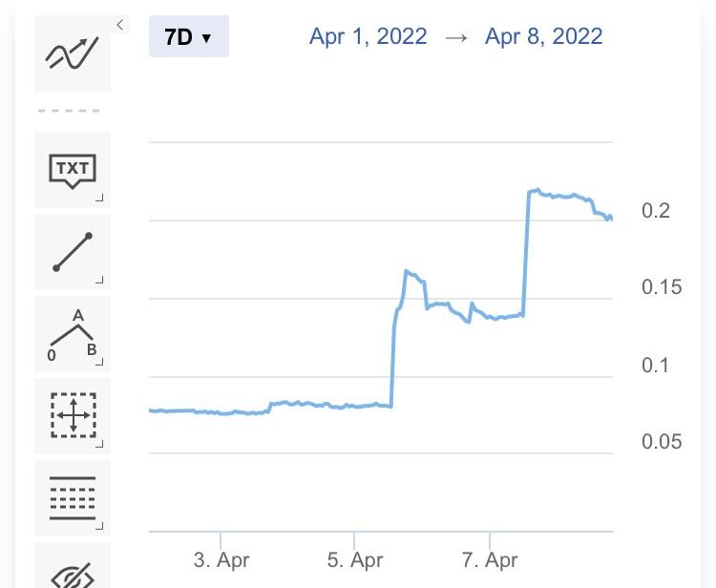Expand the TXT tool submenu corner arrow
The image size is (716, 588).
coord(99,198)
